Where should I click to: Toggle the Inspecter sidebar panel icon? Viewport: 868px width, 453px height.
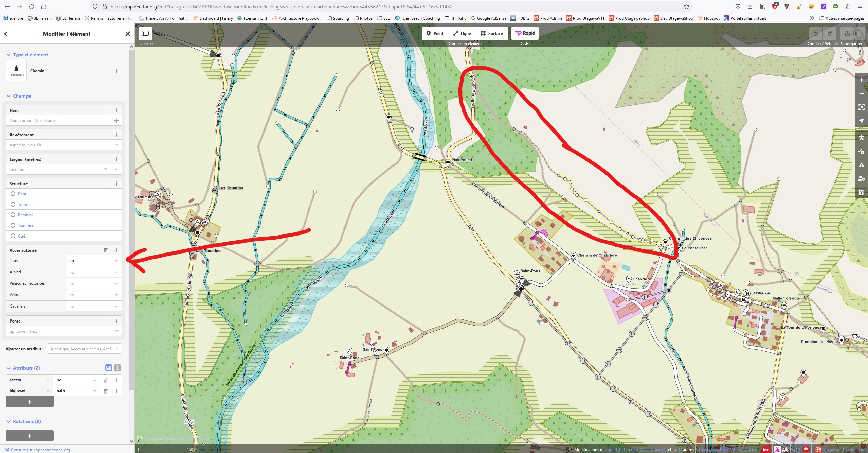pos(145,33)
